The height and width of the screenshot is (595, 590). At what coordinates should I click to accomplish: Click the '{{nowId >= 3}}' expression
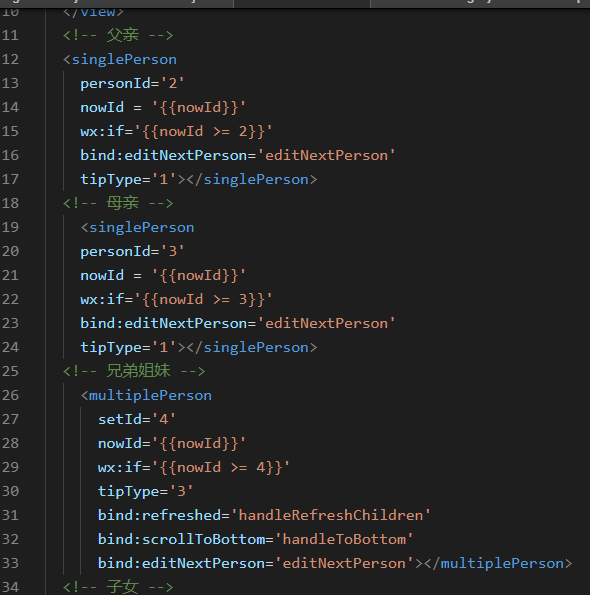[x=204, y=299]
